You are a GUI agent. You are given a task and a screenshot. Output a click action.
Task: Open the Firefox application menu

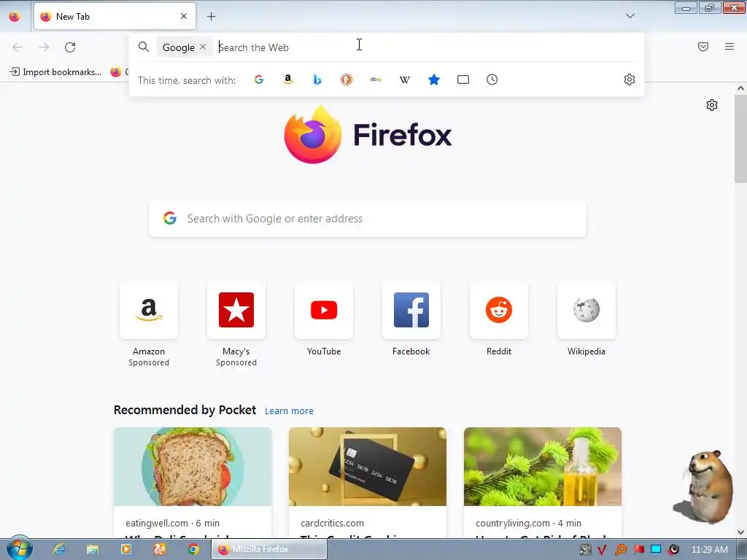(x=729, y=47)
